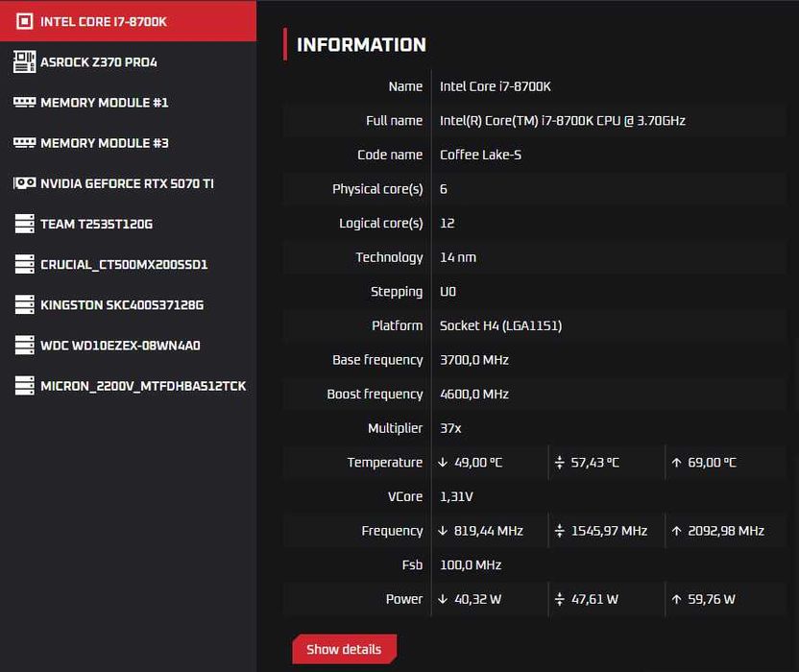Click the drive icon for Micron 2200V
This screenshot has height=672, width=799.
pyautogui.click(x=24, y=386)
